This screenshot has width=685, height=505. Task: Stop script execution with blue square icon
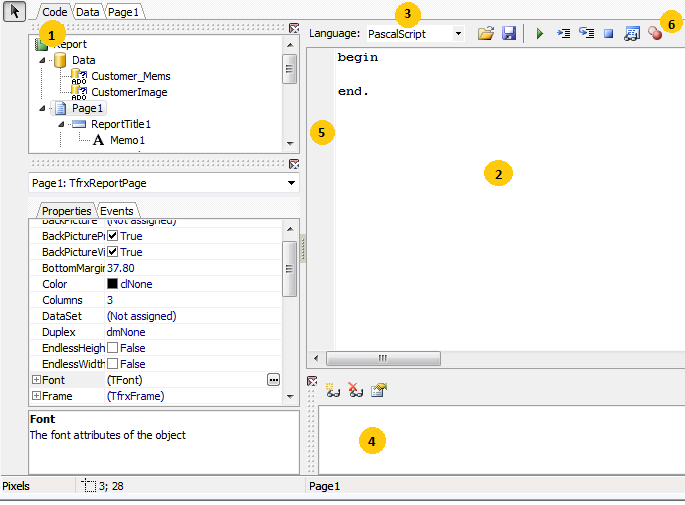click(x=609, y=34)
